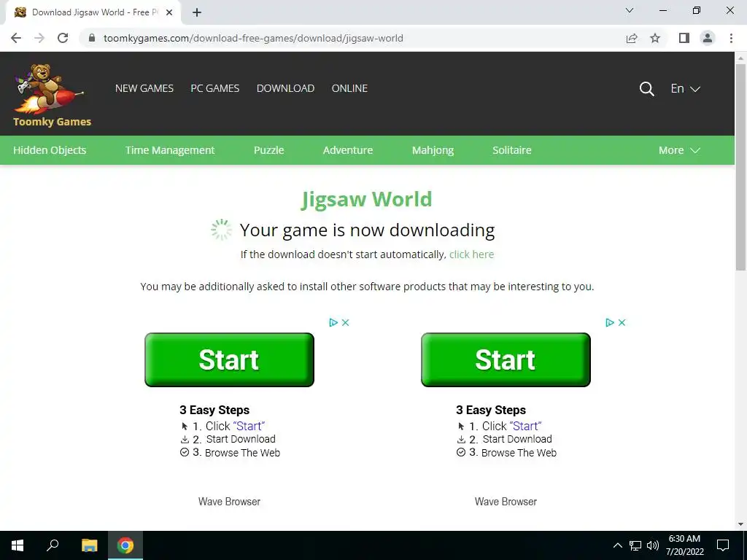This screenshot has height=560, width=747.
Task: Open a new tab with plus icon
Action: click(197, 12)
